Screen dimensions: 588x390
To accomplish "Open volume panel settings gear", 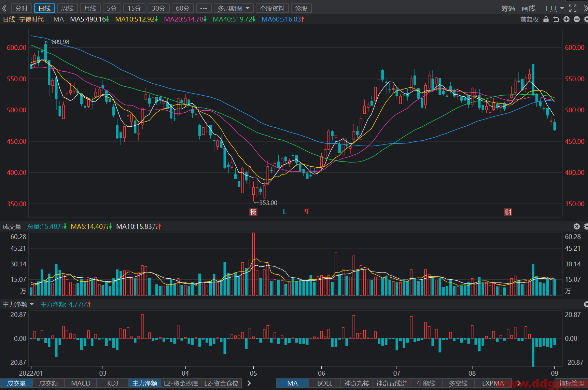I will coord(586,226).
